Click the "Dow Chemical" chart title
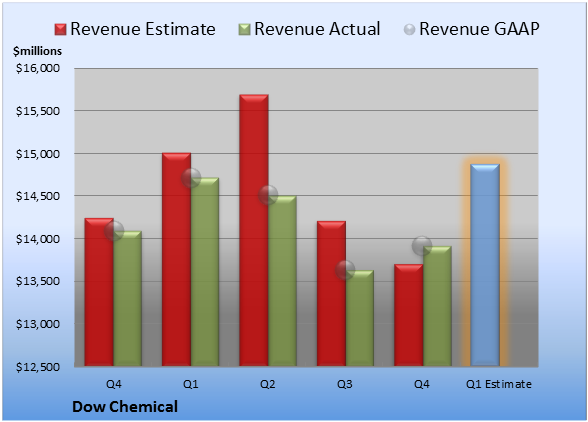The height and width of the screenshot is (422, 588). (125, 407)
